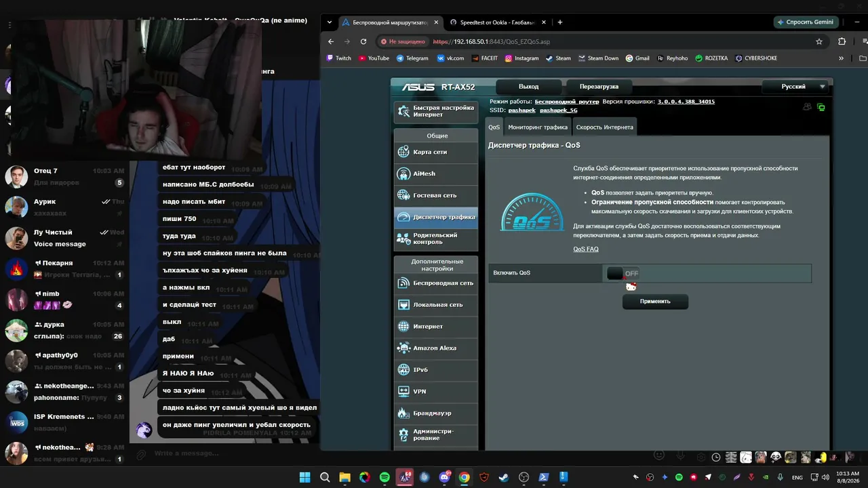Open IPv6 settings page

point(435,369)
